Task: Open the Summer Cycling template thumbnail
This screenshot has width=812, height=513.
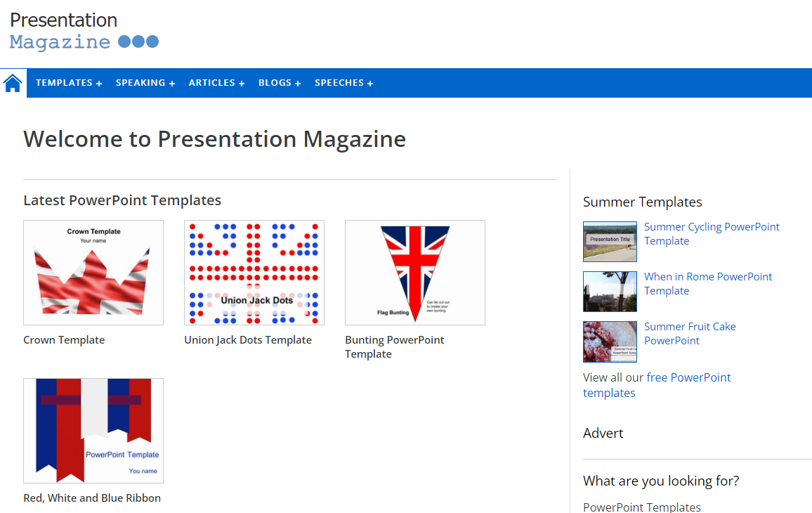Action: (610, 242)
